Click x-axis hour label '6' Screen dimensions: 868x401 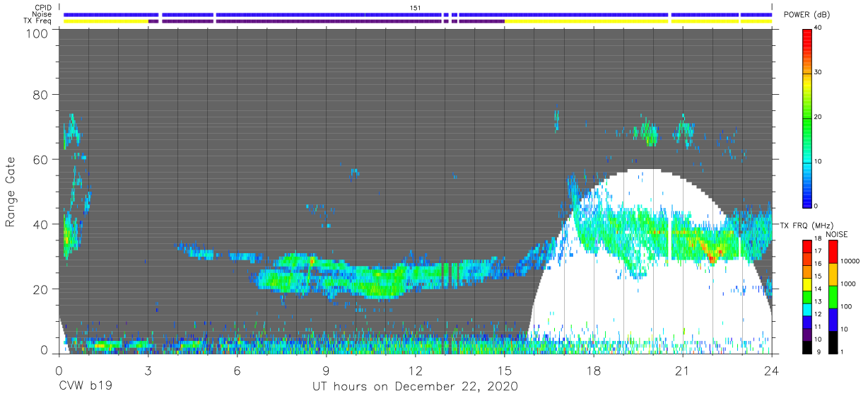coord(237,370)
